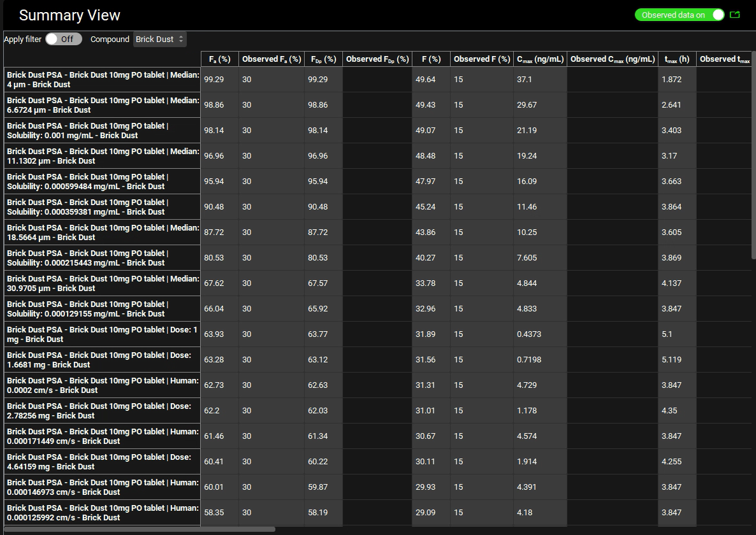Viewport: 756px width, 535px height.
Task: Click the Cmax (ng/mL) column header
Action: click(540, 59)
